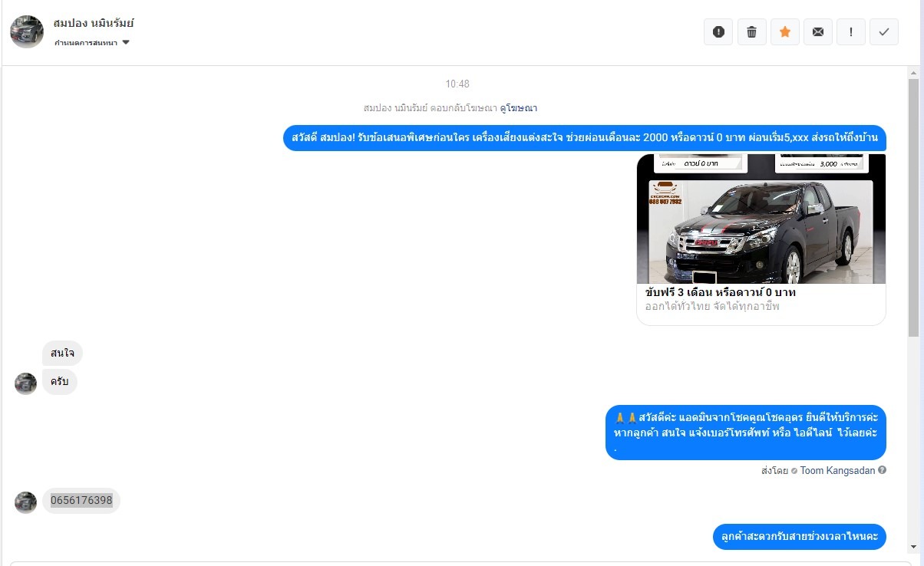
Task: Click the chat vertical scrollbar thumb
Action: pos(913,207)
